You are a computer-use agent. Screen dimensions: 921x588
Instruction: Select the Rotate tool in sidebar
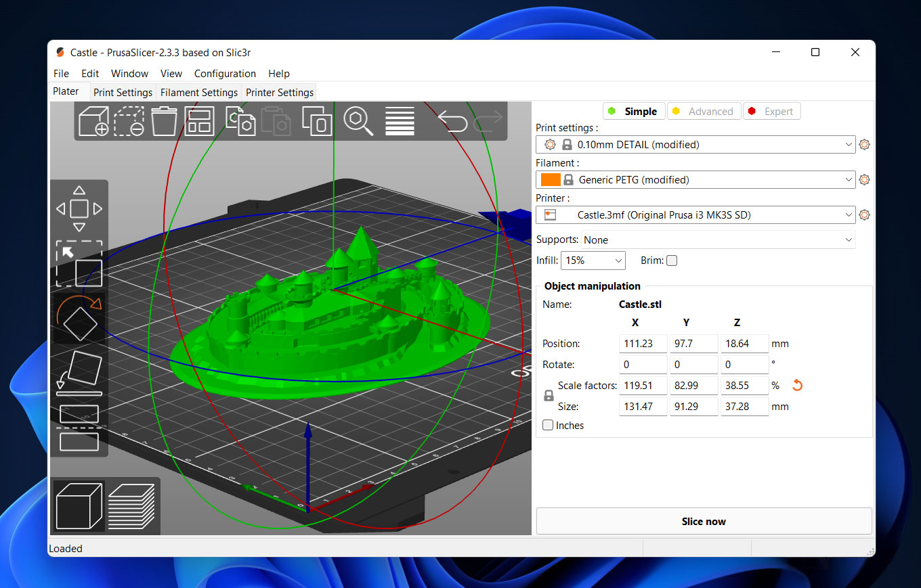click(79, 318)
